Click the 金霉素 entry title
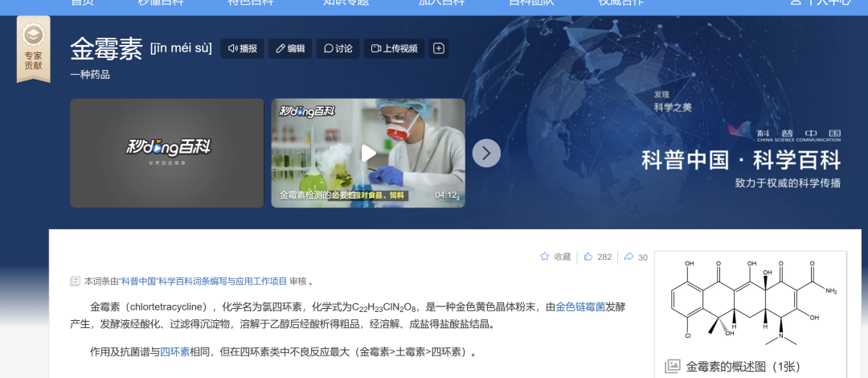 [107, 49]
